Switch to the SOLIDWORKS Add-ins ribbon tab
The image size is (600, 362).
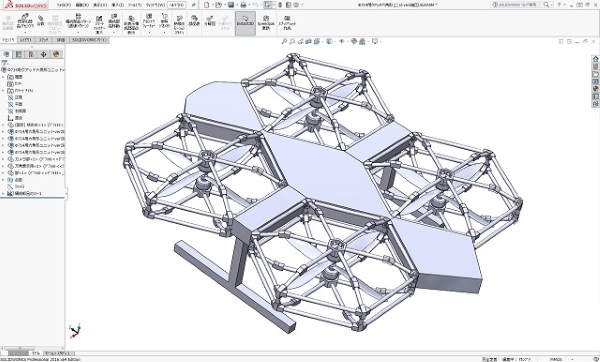90,40
